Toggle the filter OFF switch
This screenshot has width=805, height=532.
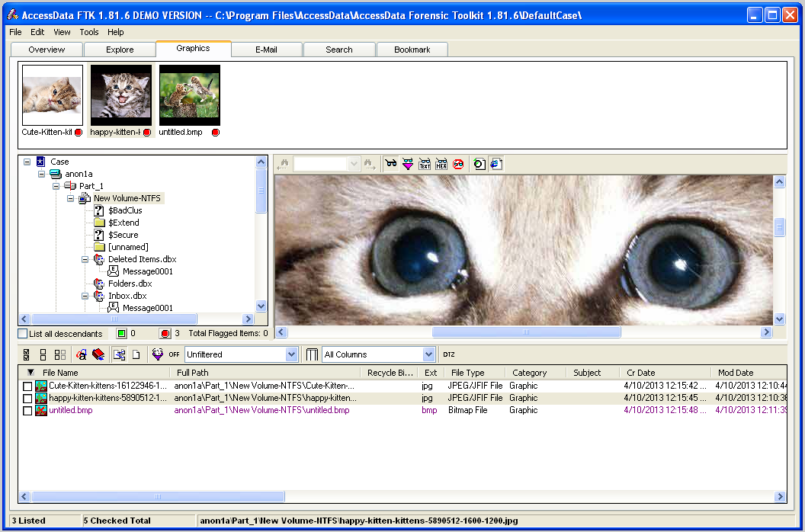pyautogui.click(x=174, y=354)
